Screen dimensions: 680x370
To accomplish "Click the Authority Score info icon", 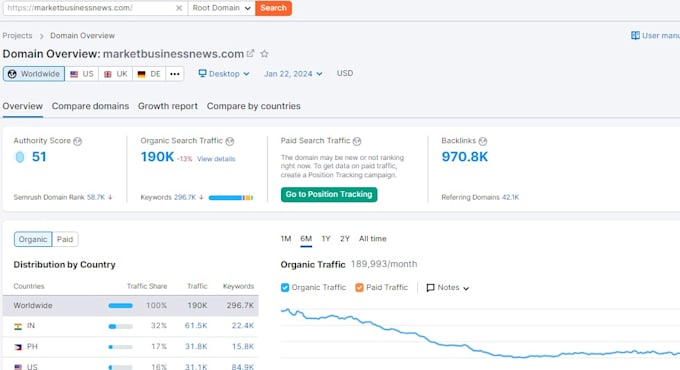I will point(78,141).
